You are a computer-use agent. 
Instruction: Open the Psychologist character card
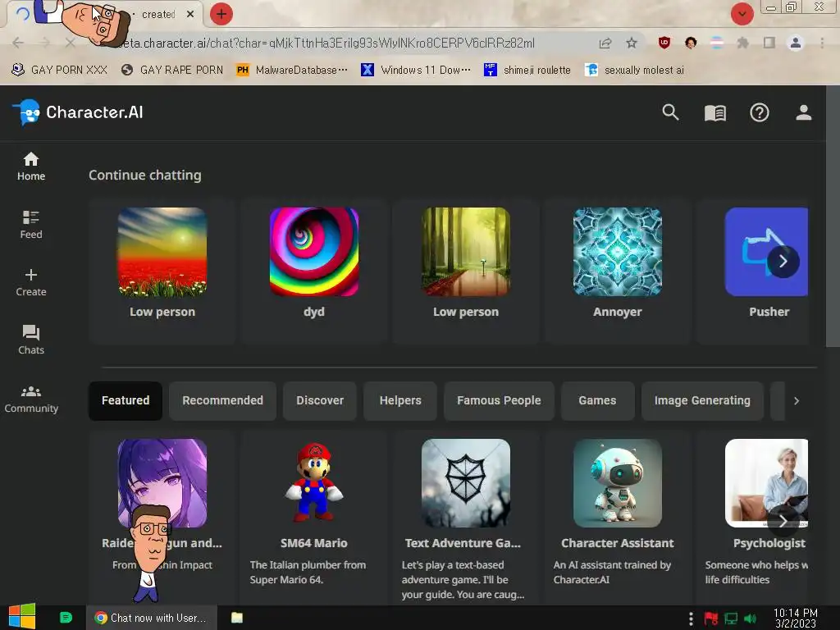753,517
